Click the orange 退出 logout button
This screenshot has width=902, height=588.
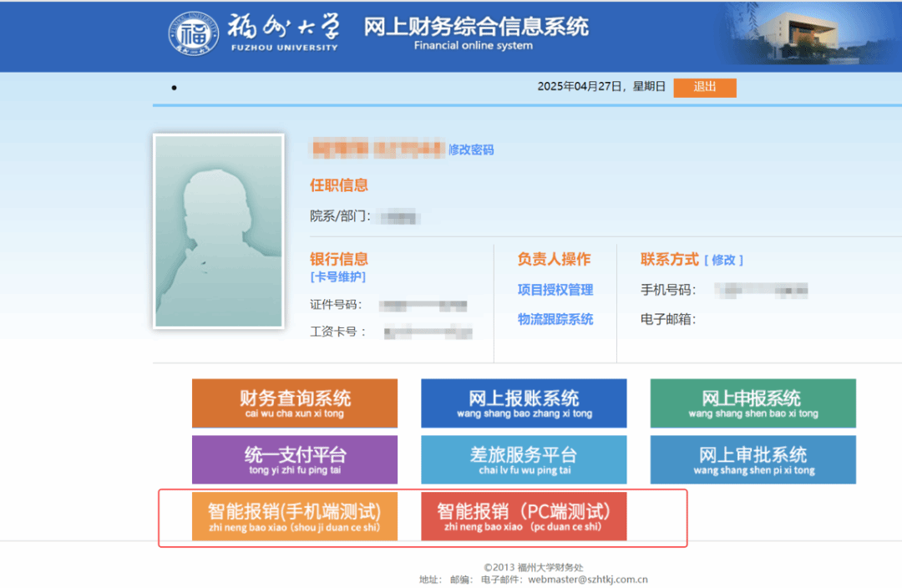(704, 87)
